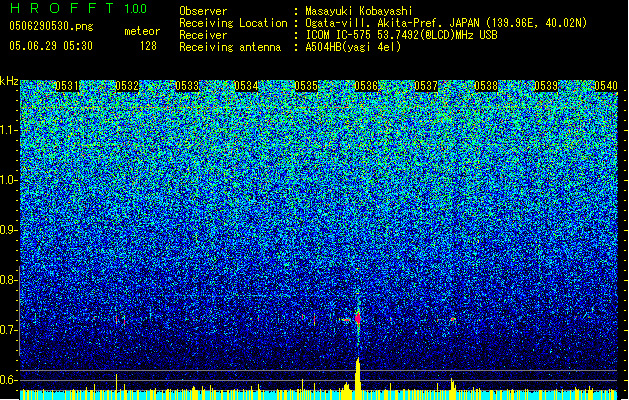
Task: Click the 0534 time marker
Action: [x=246, y=86]
